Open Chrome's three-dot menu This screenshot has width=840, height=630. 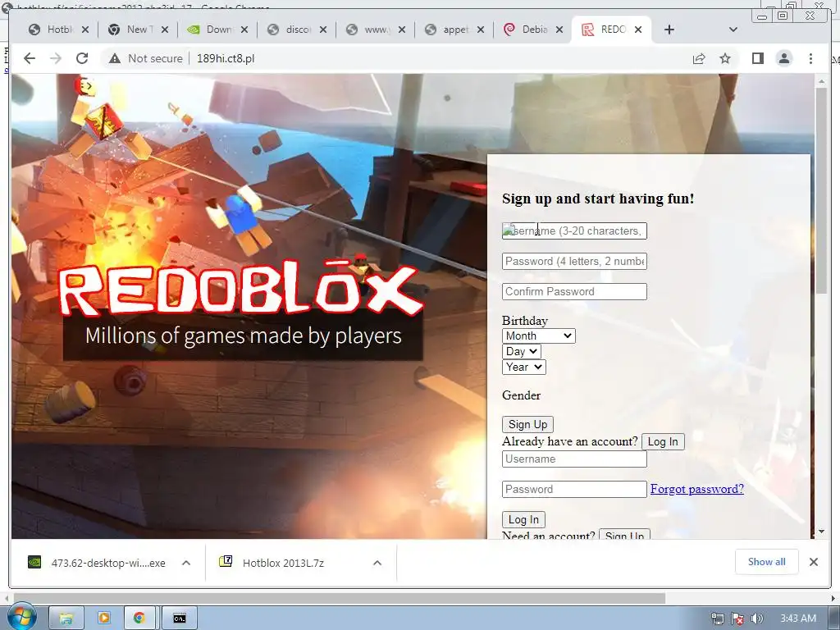click(810, 58)
